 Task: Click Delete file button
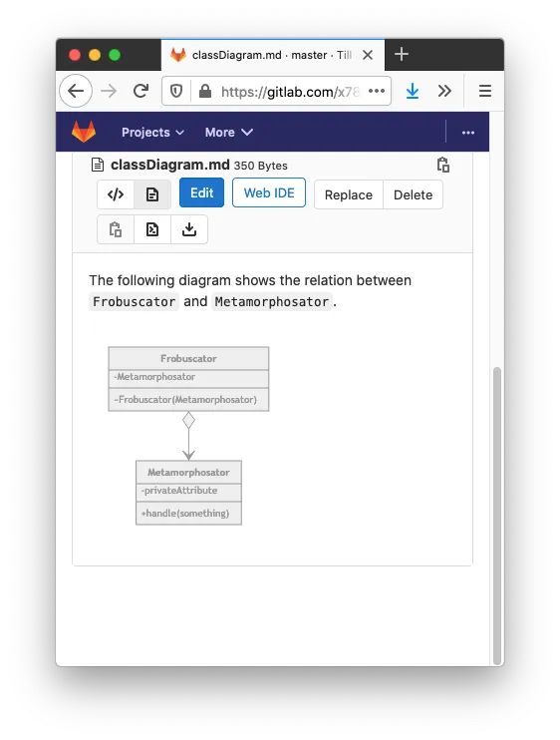tap(413, 194)
